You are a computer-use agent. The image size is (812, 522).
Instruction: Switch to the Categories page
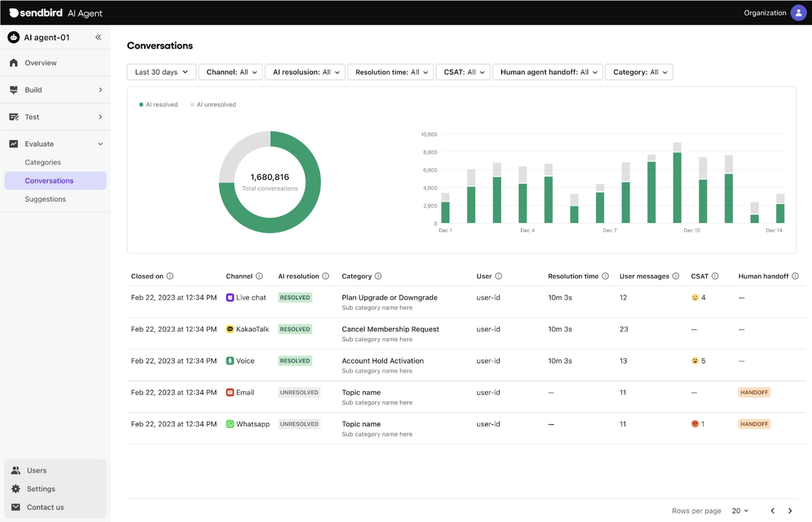coord(43,162)
